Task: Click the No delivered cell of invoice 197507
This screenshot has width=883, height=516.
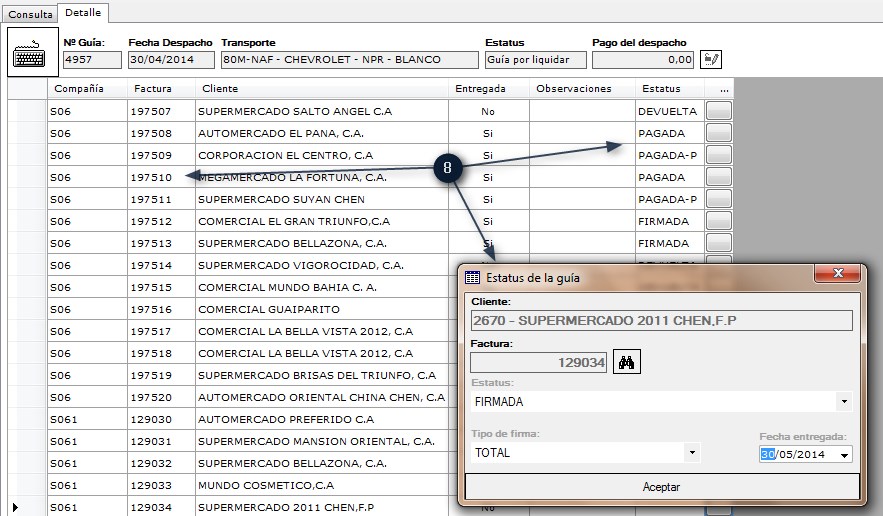Action: (488, 111)
